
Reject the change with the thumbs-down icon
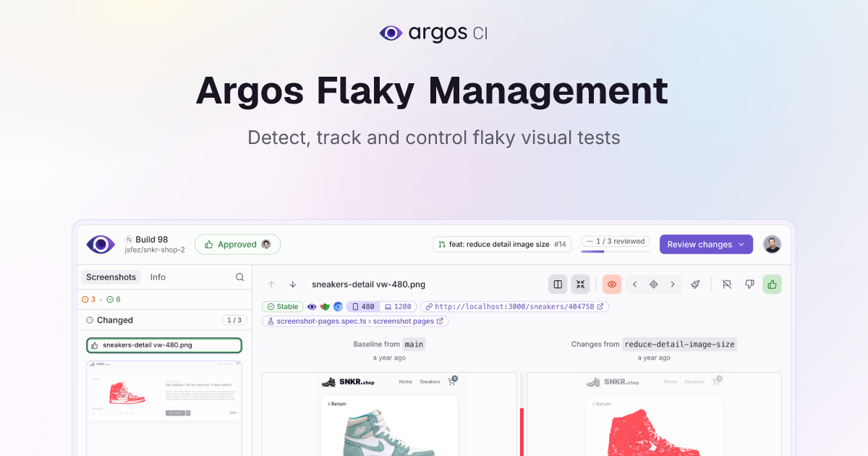click(749, 284)
